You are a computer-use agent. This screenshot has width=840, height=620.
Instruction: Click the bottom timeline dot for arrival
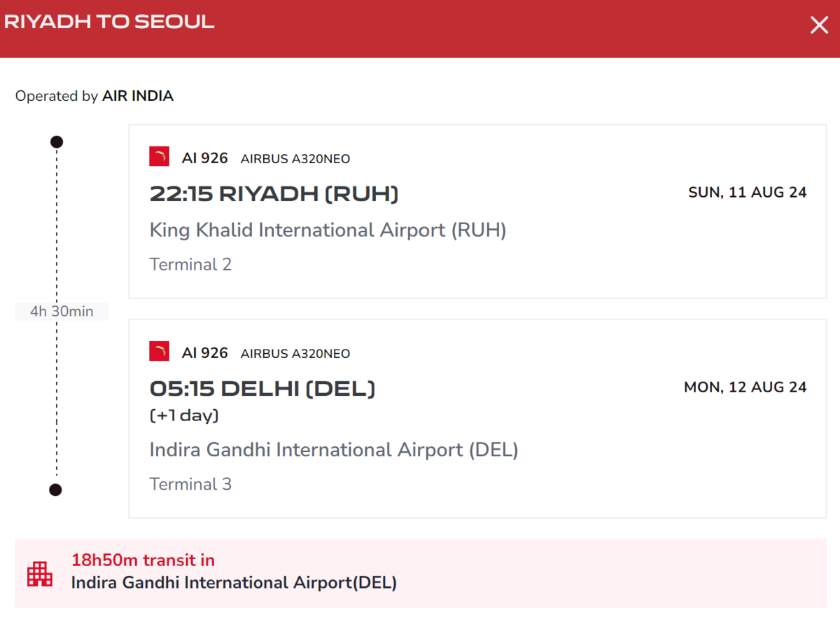56,490
